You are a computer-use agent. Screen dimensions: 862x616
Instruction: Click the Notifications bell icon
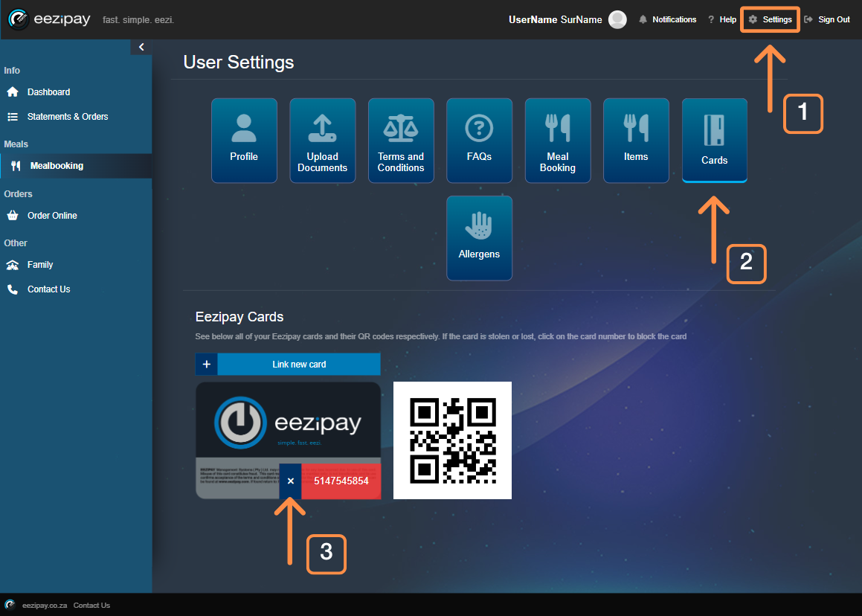(x=643, y=20)
